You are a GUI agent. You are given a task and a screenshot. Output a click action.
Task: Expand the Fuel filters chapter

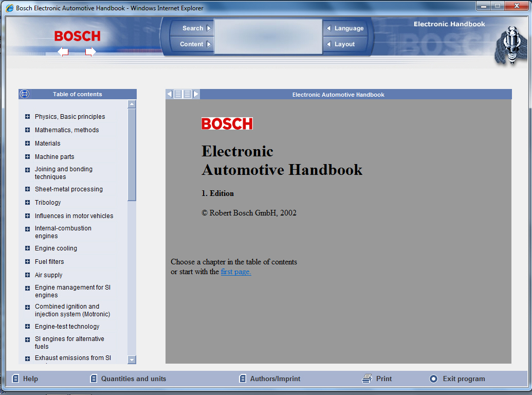[27, 262]
